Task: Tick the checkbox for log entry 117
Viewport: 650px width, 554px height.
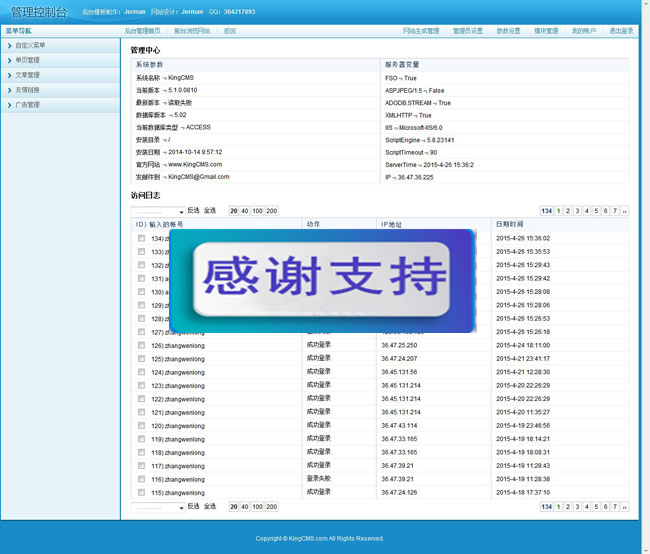Action: click(x=141, y=466)
